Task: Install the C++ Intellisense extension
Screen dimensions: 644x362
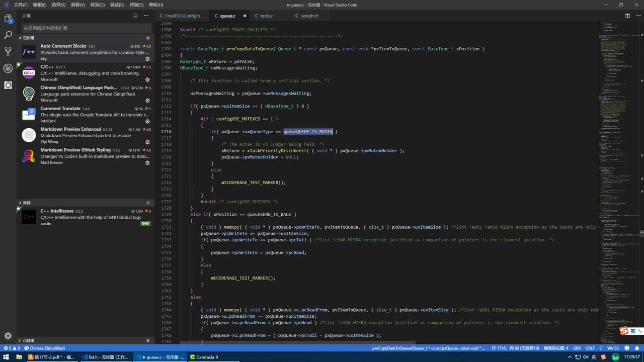Action: (145, 223)
